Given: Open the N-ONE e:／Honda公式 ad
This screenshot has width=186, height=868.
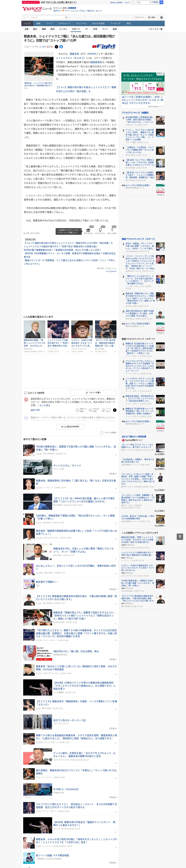Looking at the screenshot, I should pyautogui.click(x=66, y=789).
